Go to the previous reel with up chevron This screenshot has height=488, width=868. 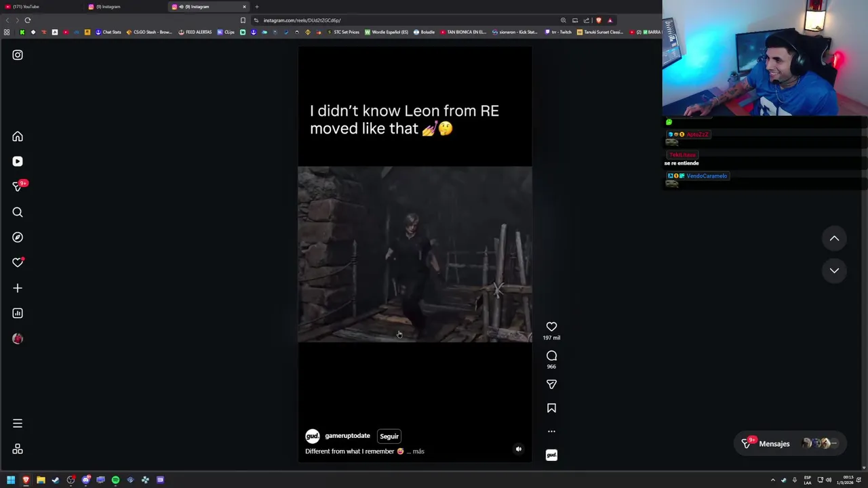(x=834, y=239)
